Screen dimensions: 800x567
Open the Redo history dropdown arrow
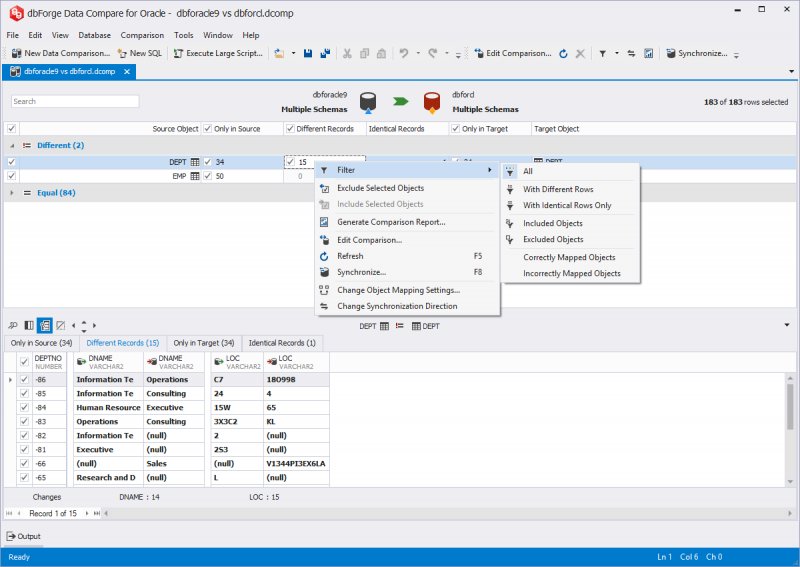446,53
